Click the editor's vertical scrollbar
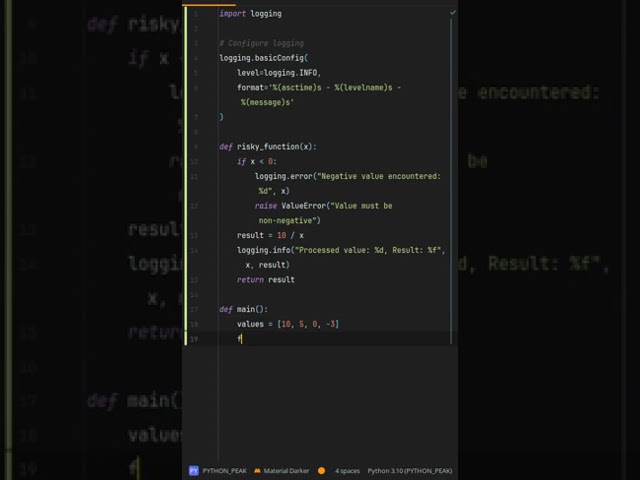 [x=451, y=180]
